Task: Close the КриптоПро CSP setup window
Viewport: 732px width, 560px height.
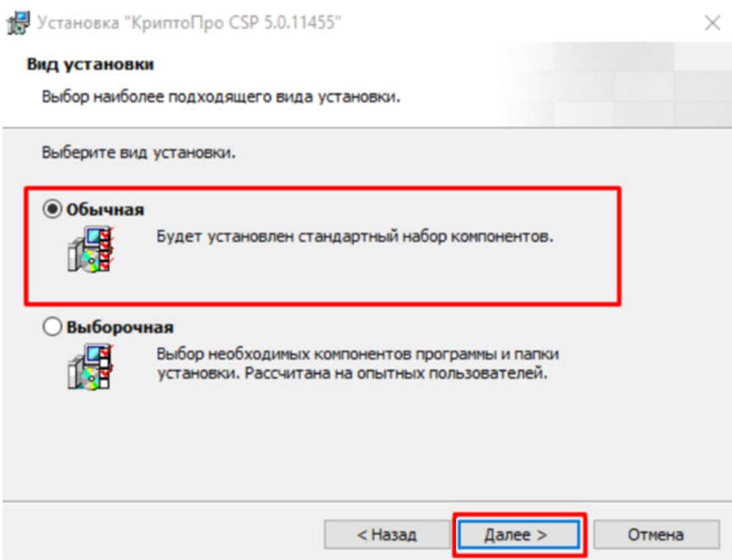Action: coord(712,22)
